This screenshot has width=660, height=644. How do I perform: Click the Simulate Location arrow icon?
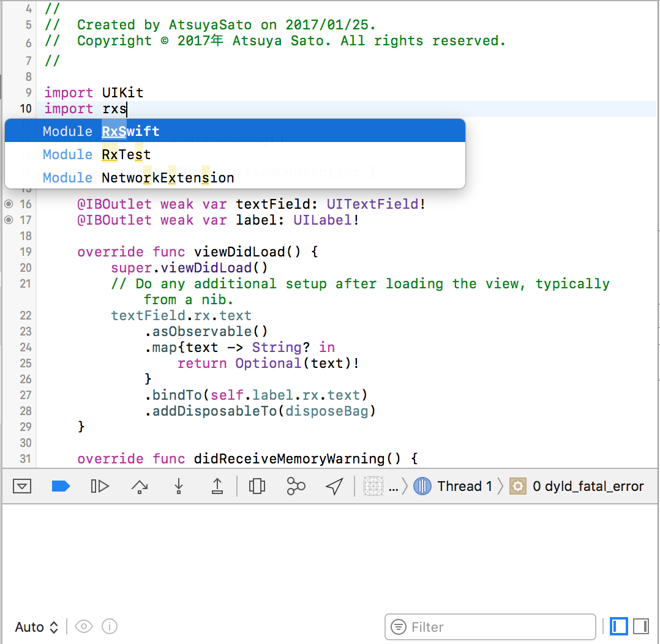[x=335, y=486]
